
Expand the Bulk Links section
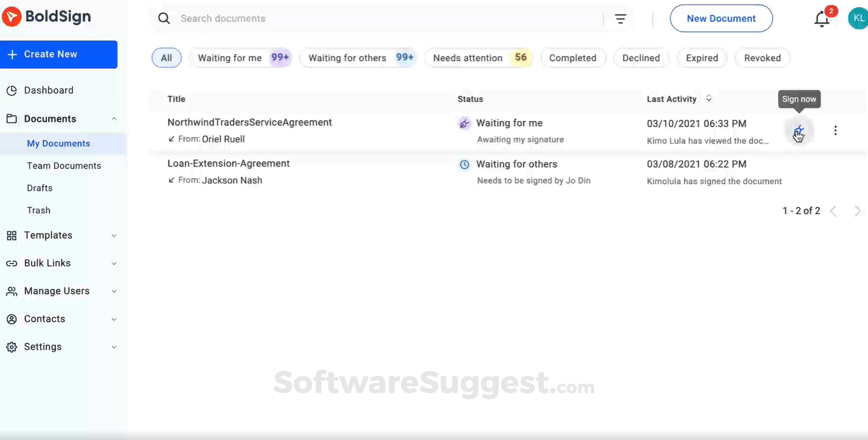114,264
